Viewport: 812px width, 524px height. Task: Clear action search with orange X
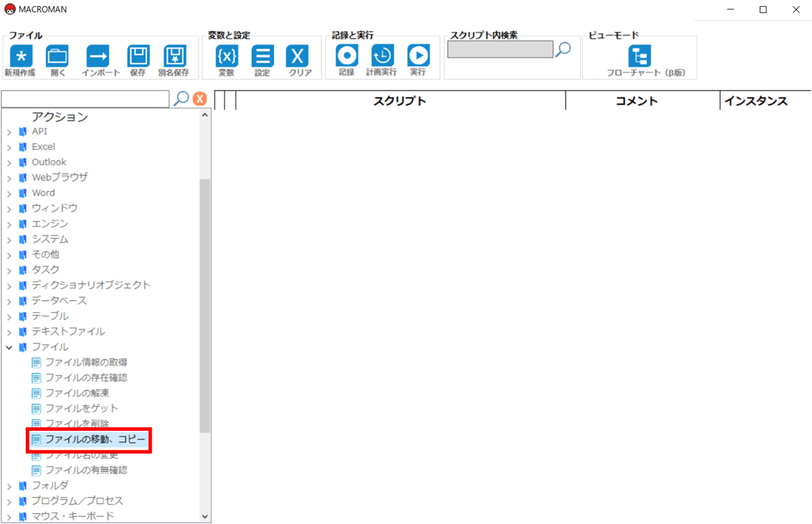tap(200, 99)
